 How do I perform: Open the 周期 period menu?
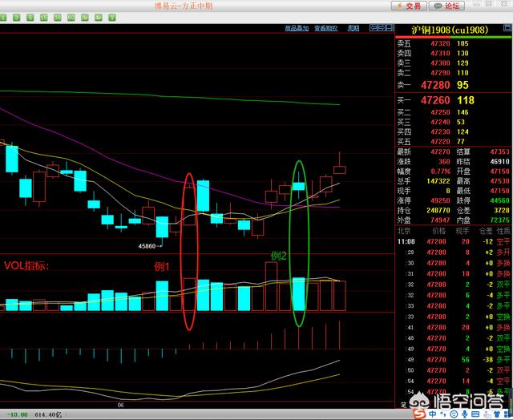pyautogui.click(x=353, y=28)
